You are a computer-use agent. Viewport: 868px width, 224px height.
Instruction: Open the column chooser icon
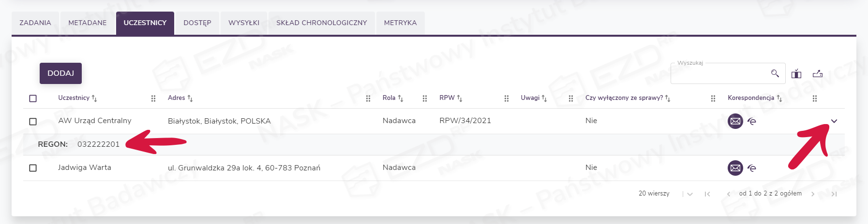[796, 74]
